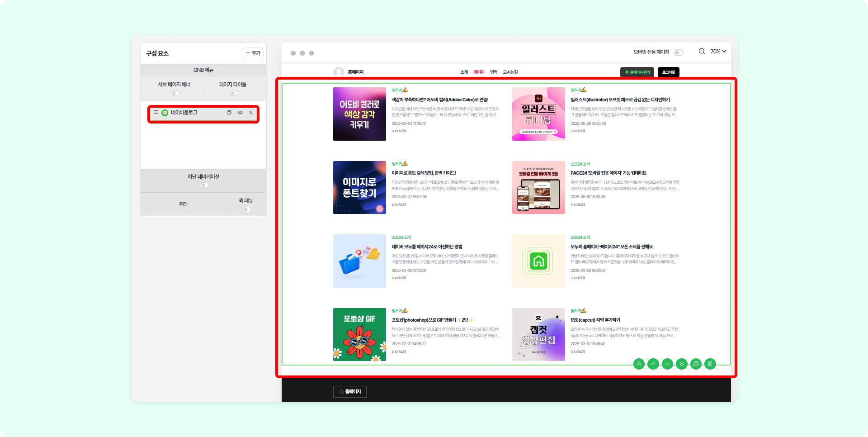Open the 페이지24 오픈 소식 post title
This screenshot has width=868, height=437.
(x=612, y=247)
